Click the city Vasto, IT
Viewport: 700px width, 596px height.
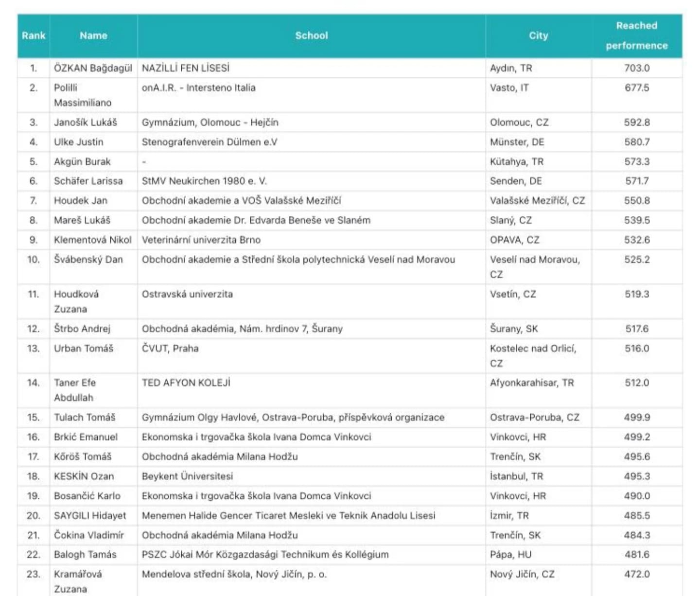(x=509, y=88)
